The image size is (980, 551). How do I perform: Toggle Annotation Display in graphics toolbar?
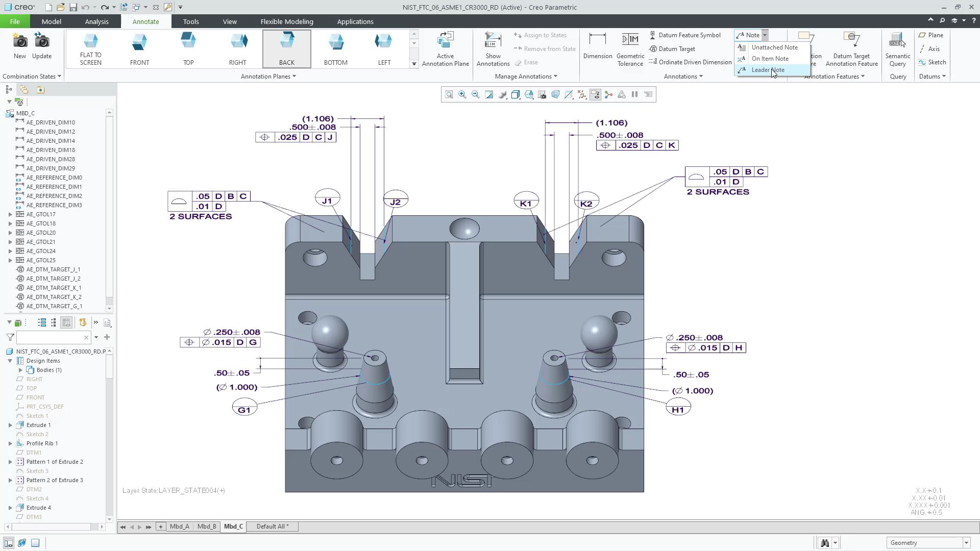595,94
